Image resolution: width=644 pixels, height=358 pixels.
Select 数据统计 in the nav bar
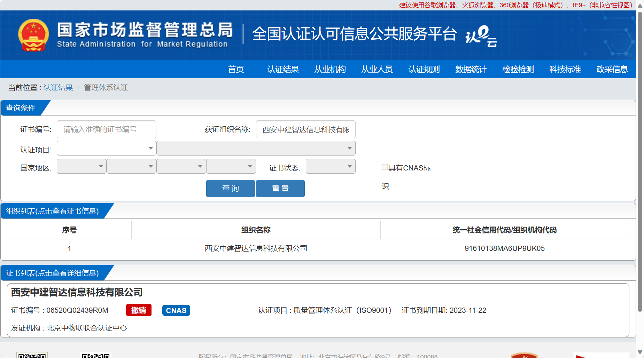pyautogui.click(x=471, y=69)
